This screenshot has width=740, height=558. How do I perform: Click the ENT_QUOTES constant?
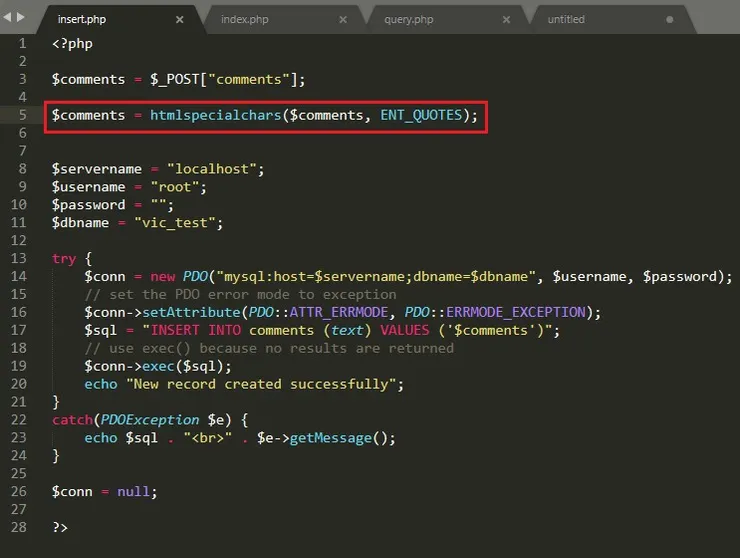[x=421, y=115]
